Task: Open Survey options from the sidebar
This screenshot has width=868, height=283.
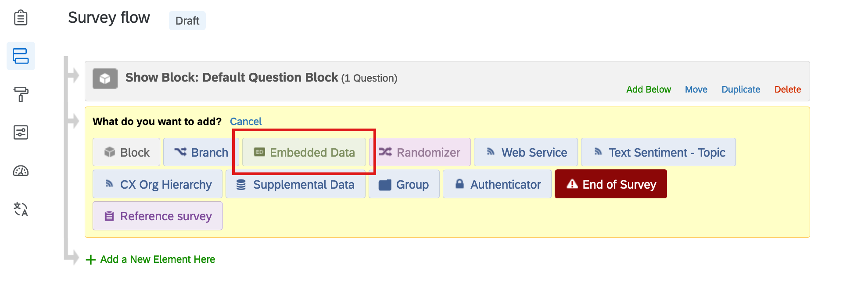Action: click(x=21, y=132)
